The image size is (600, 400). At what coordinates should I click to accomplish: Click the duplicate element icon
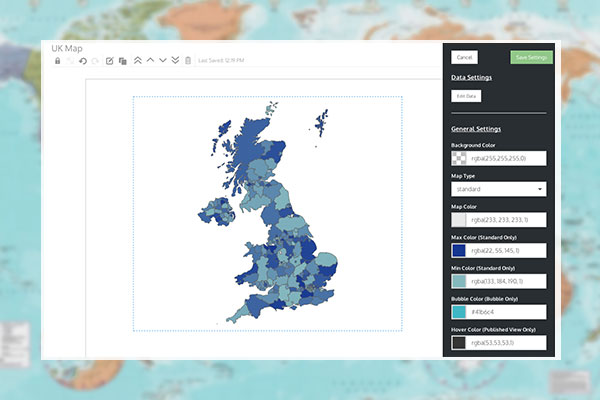[122, 61]
